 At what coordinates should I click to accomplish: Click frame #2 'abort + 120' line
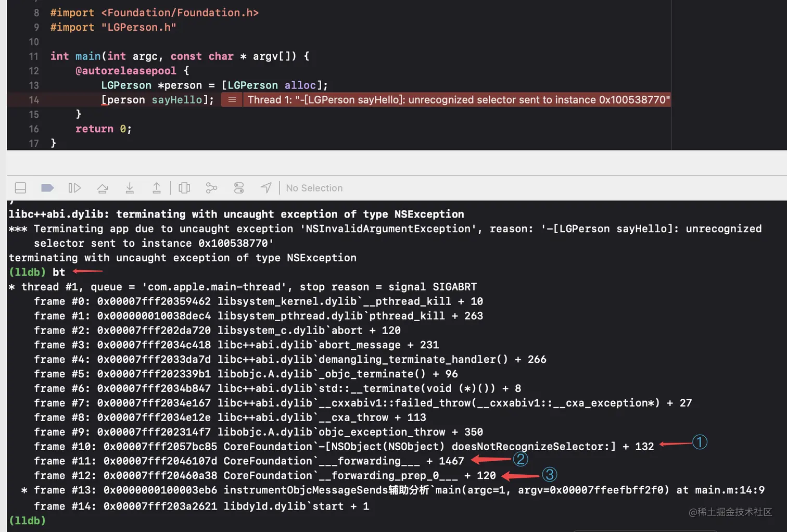point(218,331)
